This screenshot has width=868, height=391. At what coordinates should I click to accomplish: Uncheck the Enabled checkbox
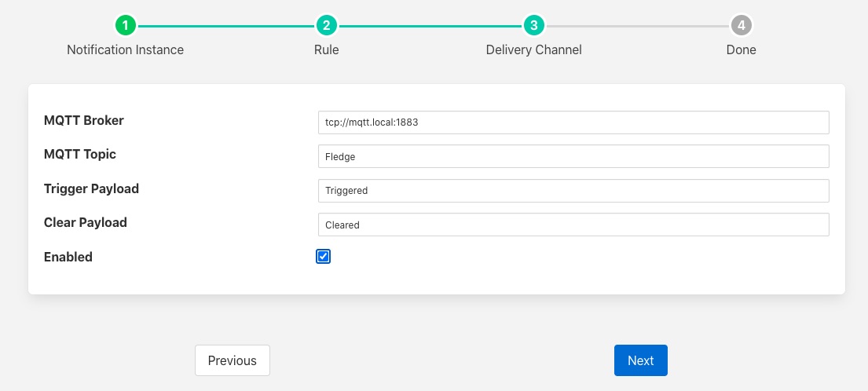pyautogui.click(x=323, y=257)
